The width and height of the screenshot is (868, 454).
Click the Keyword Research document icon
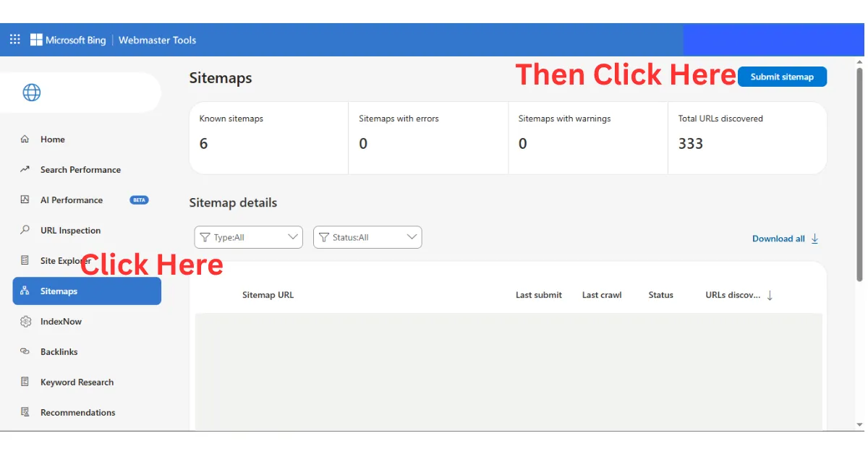click(x=25, y=382)
